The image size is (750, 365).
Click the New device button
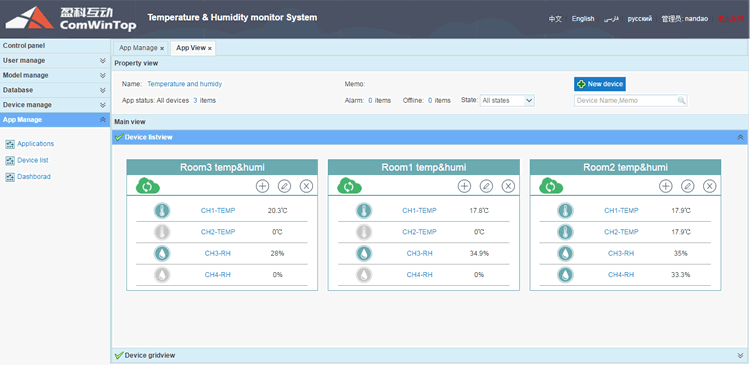tap(600, 84)
